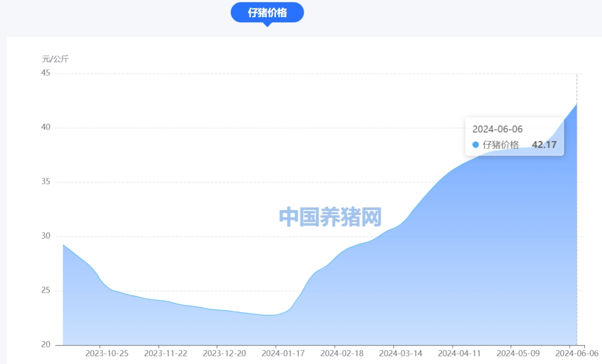Click the 40 y-axis value label
This screenshot has height=364, width=602.
point(45,128)
